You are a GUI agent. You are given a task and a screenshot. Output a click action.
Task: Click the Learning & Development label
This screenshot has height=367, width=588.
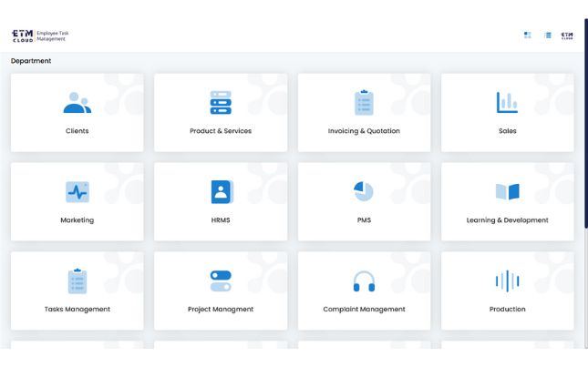coord(508,220)
